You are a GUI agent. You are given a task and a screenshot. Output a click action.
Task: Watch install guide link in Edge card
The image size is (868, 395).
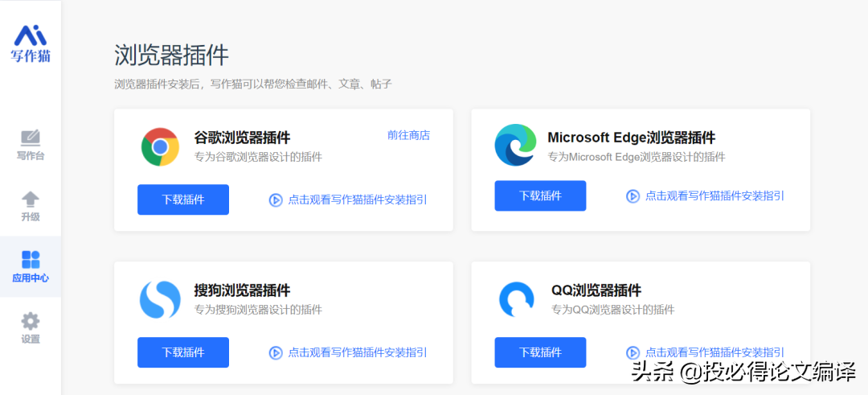click(714, 195)
